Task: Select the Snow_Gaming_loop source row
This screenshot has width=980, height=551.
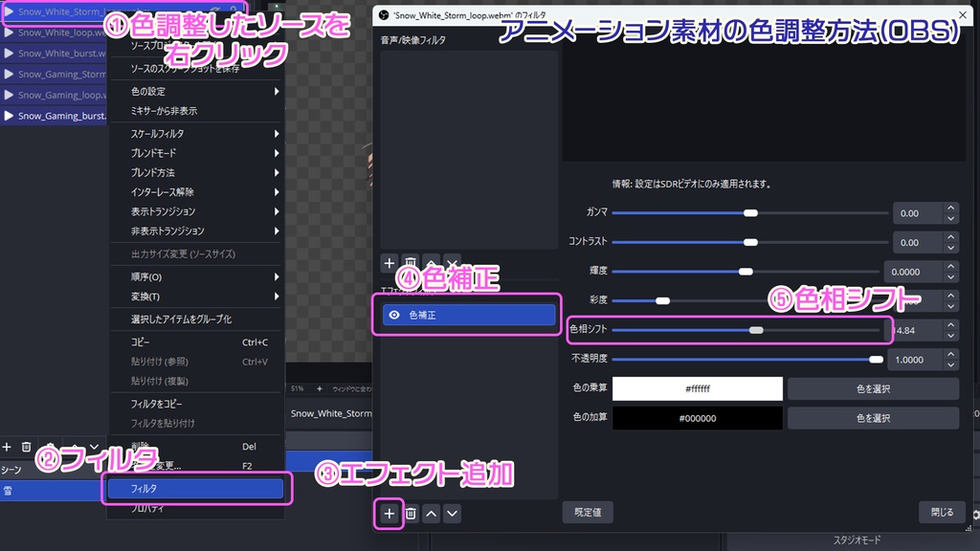Action: coord(55,95)
